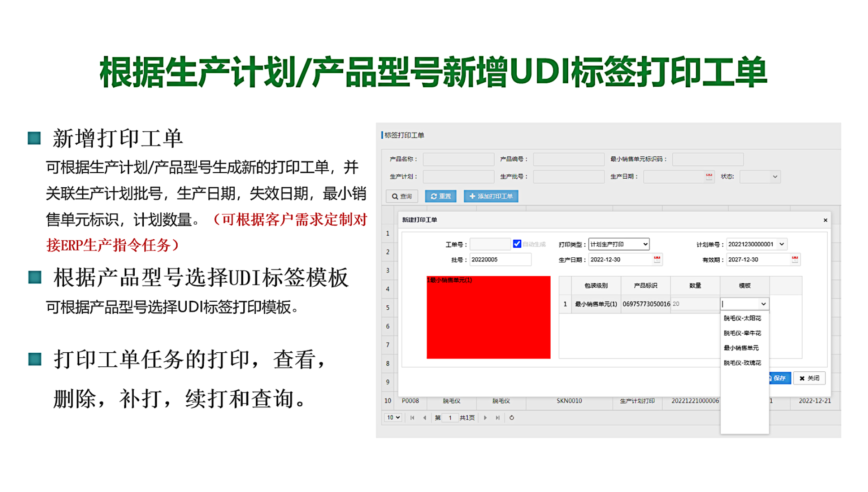Go to the previous page of results

[x=425, y=418]
